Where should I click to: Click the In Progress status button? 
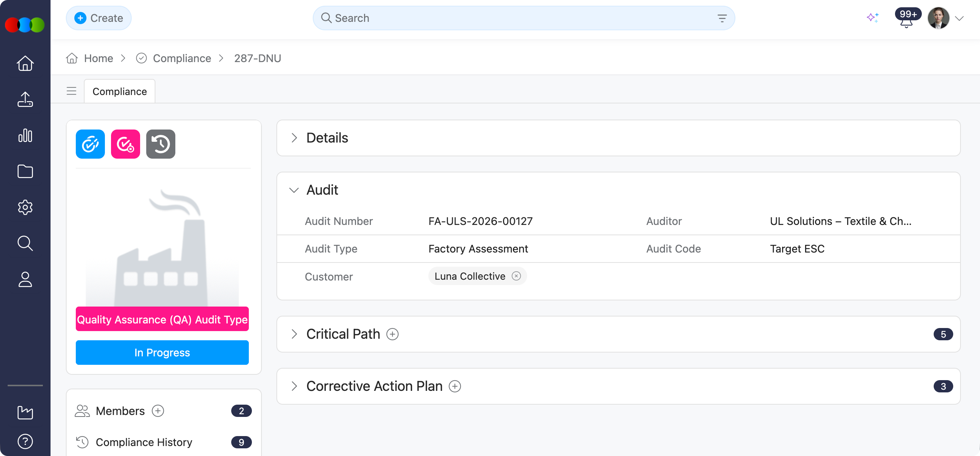[x=162, y=352]
